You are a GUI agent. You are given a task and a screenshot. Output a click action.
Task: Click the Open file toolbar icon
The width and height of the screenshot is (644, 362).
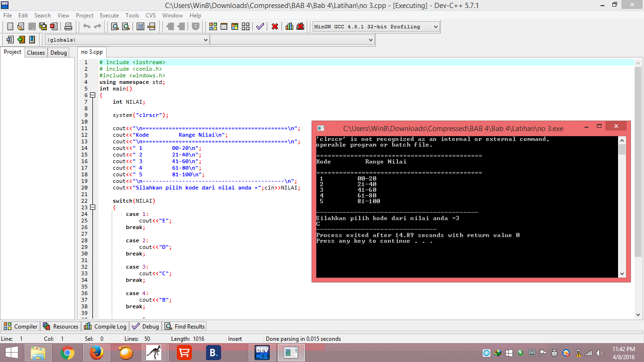point(21,27)
